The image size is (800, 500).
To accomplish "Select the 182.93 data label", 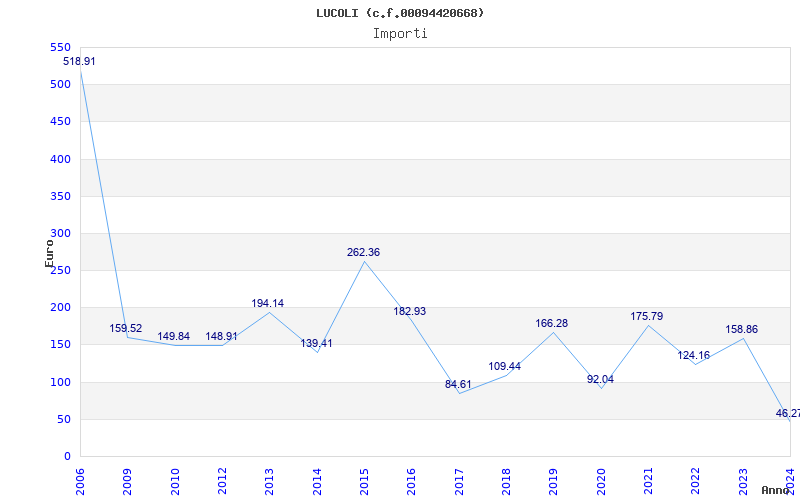I will pyautogui.click(x=410, y=312).
